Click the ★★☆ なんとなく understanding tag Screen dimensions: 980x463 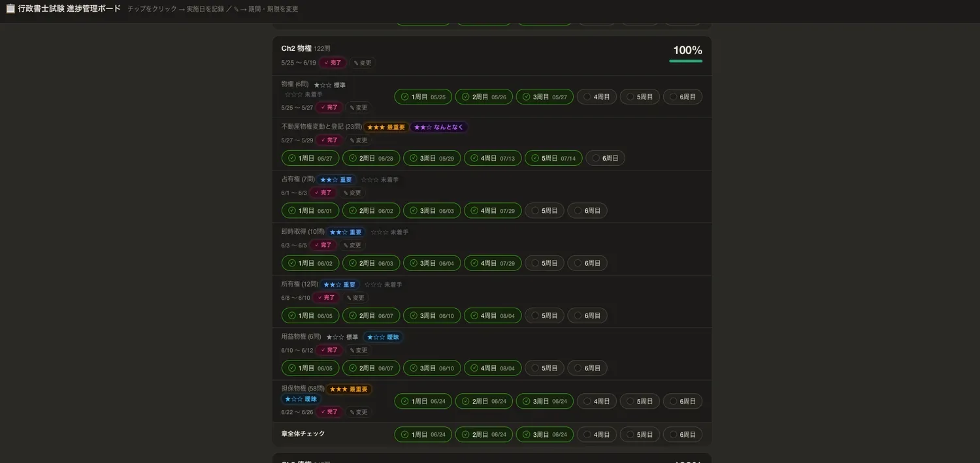439,127
